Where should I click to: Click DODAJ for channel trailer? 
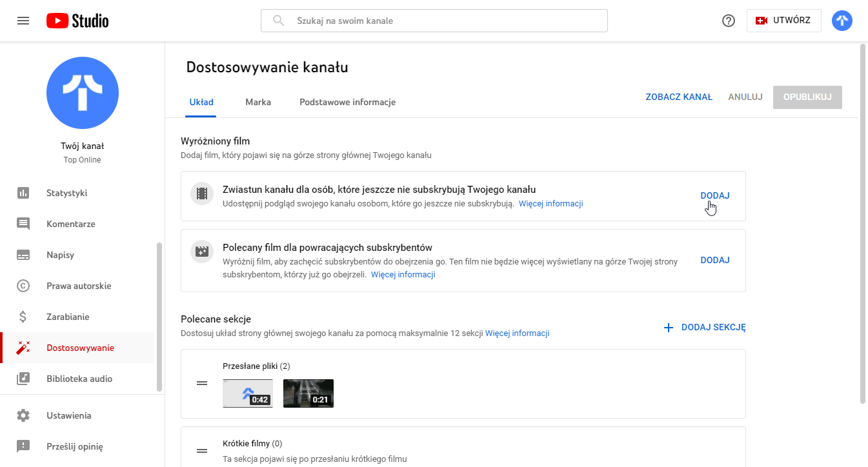[715, 195]
